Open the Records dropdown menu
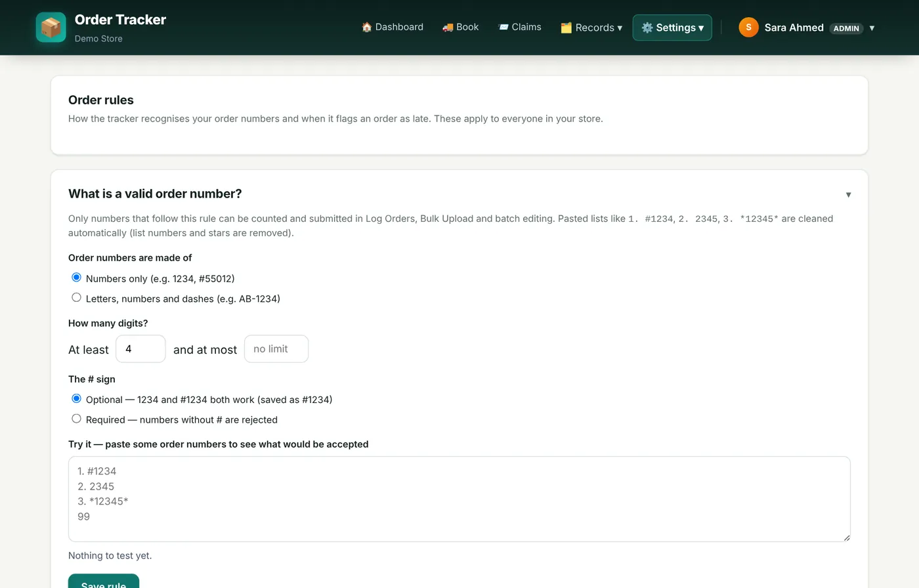This screenshot has width=919, height=588. 591,28
